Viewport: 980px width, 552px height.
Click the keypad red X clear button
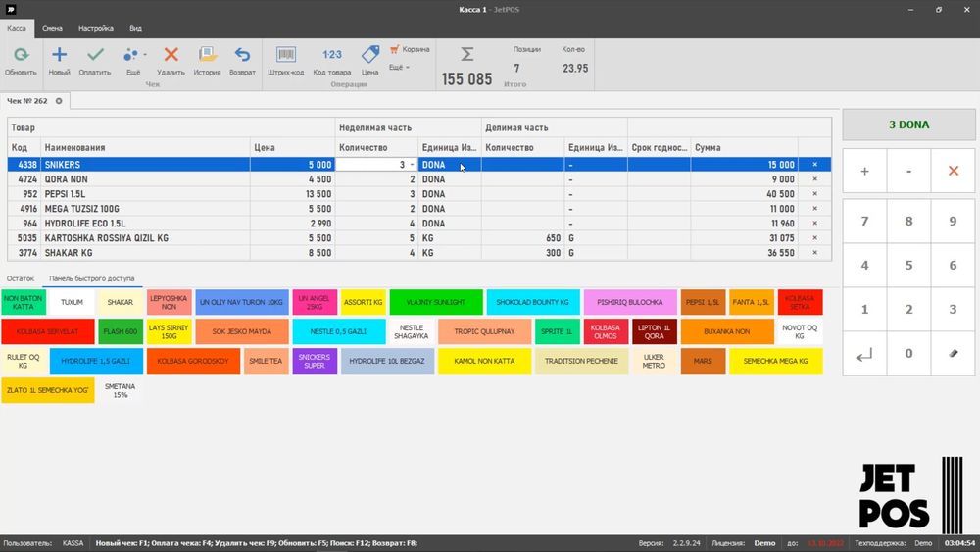[x=953, y=171]
